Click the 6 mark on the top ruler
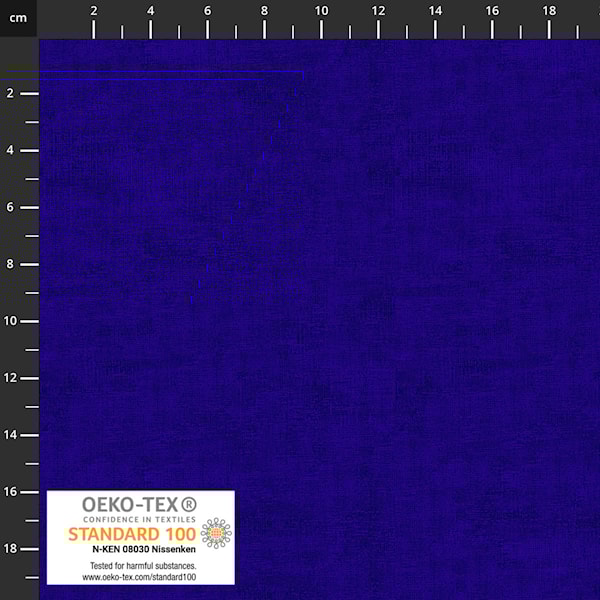 208,10
